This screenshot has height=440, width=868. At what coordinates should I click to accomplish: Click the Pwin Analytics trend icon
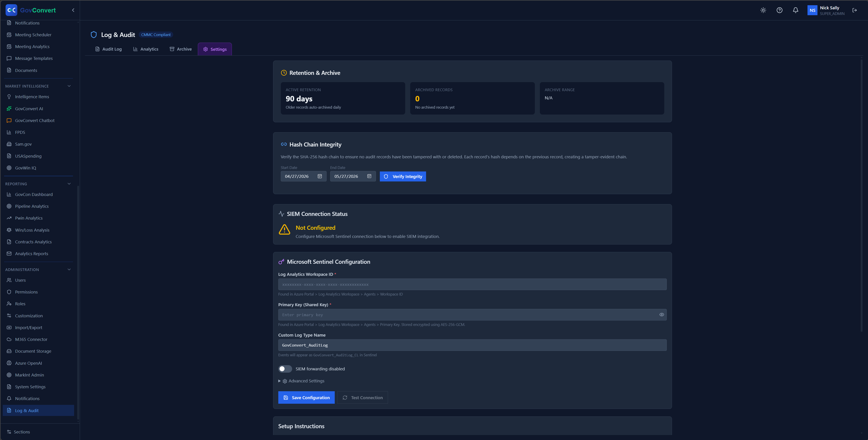(9, 218)
